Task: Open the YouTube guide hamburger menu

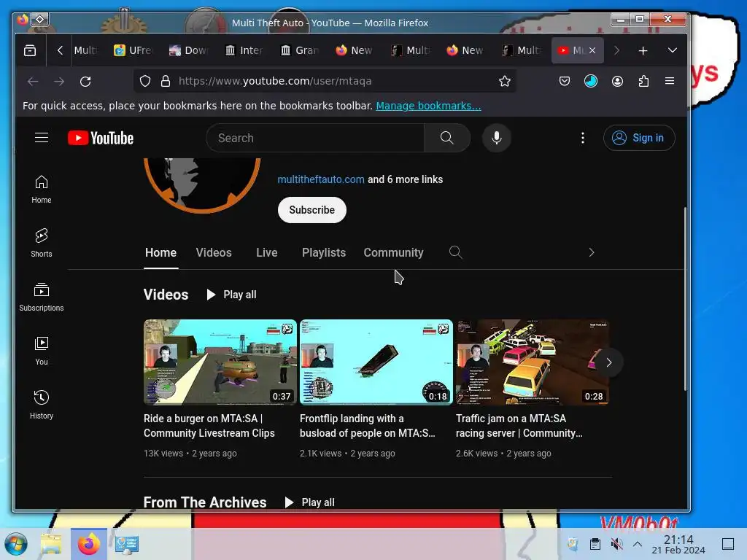Action: point(42,138)
